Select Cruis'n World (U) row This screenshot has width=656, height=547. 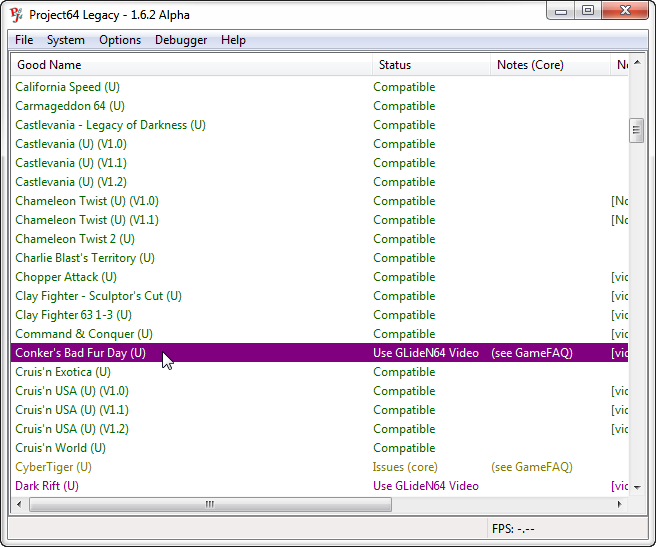click(x=320, y=448)
